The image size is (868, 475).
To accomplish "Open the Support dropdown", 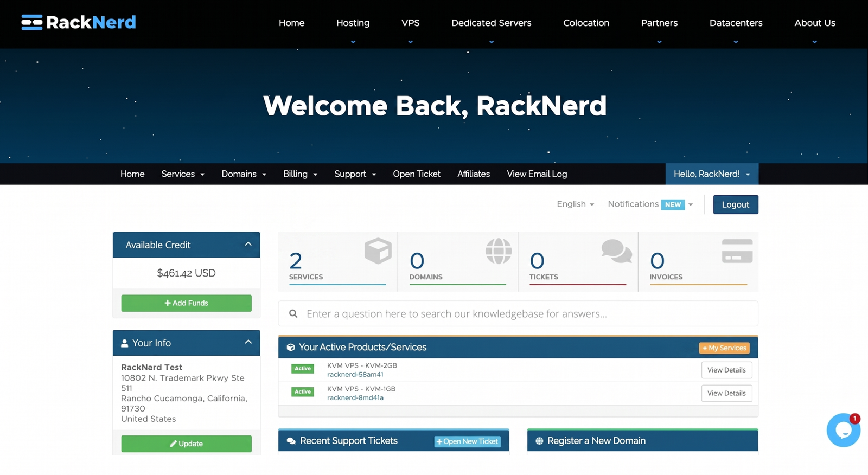I will pyautogui.click(x=355, y=174).
